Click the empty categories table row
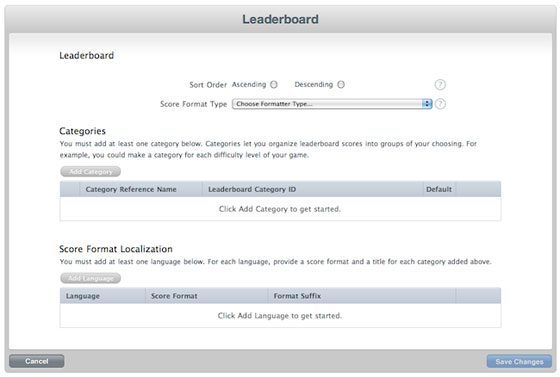The width and height of the screenshot is (560, 377). click(280, 209)
